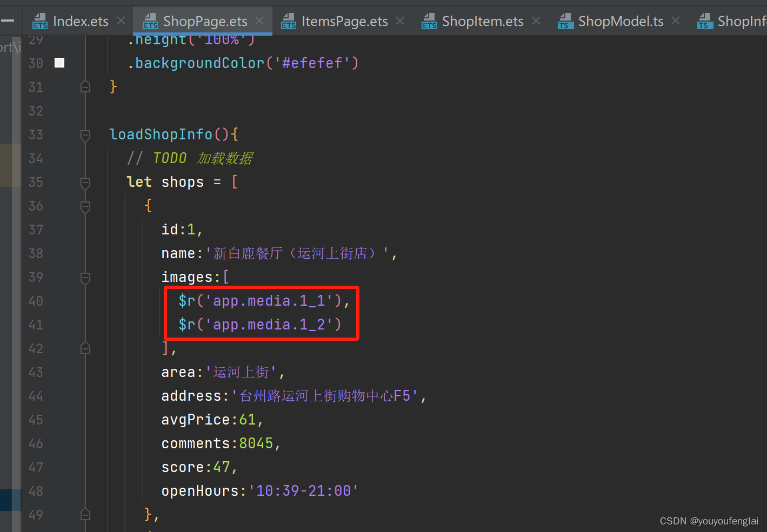This screenshot has width=767, height=532.
Task: Click the images property on line 39
Action: pyautogui.click(x=187, y=277)
